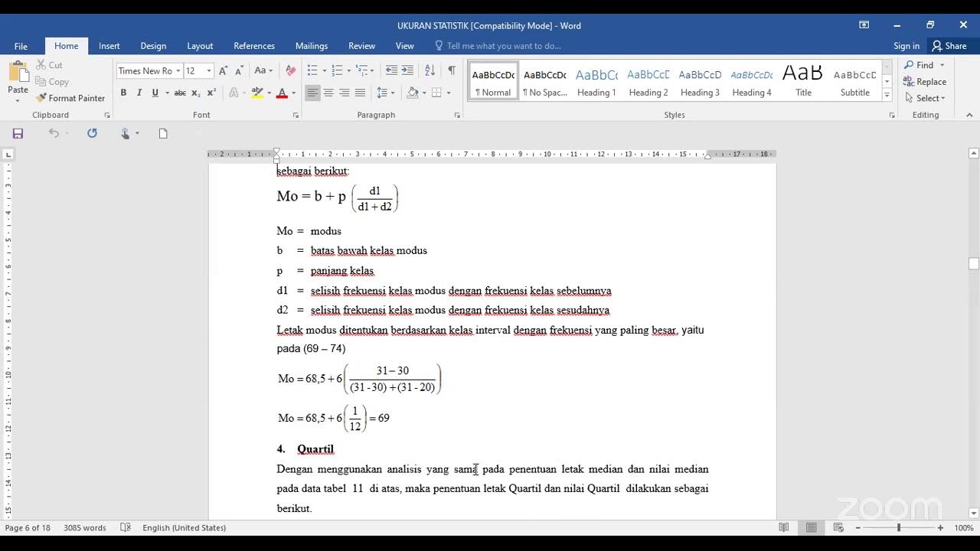The width and height of the screenshot is (980, 551).
Task: Switch to Web Layout view button
Action: [x=838, y=528]
